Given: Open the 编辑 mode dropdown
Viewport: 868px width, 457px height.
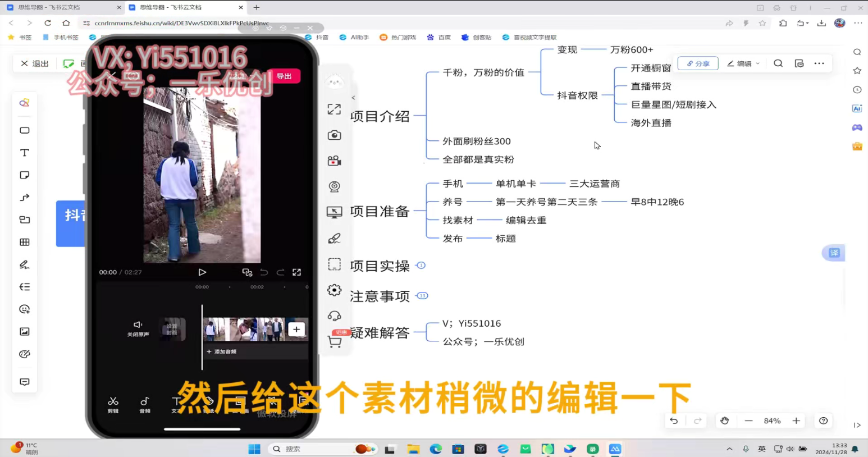Looking at the screenshot, I should pyautogui.click(x=743, y=63).
